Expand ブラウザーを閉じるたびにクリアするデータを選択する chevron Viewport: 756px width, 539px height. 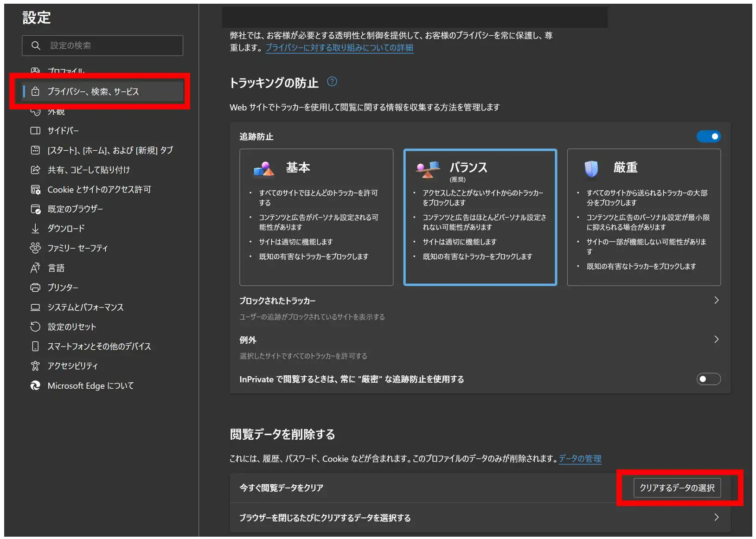click(x=716, y=517)
